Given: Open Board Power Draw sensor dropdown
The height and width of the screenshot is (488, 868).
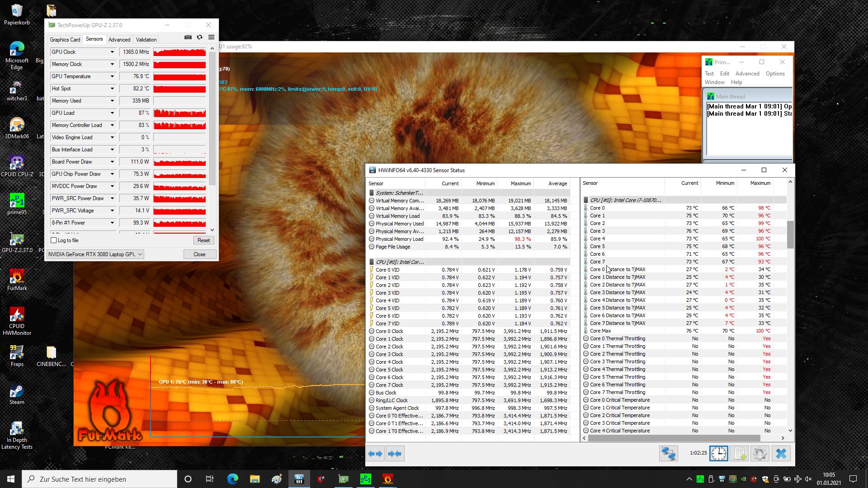Looking at the screenshot, I should click(x=112, y=162).
